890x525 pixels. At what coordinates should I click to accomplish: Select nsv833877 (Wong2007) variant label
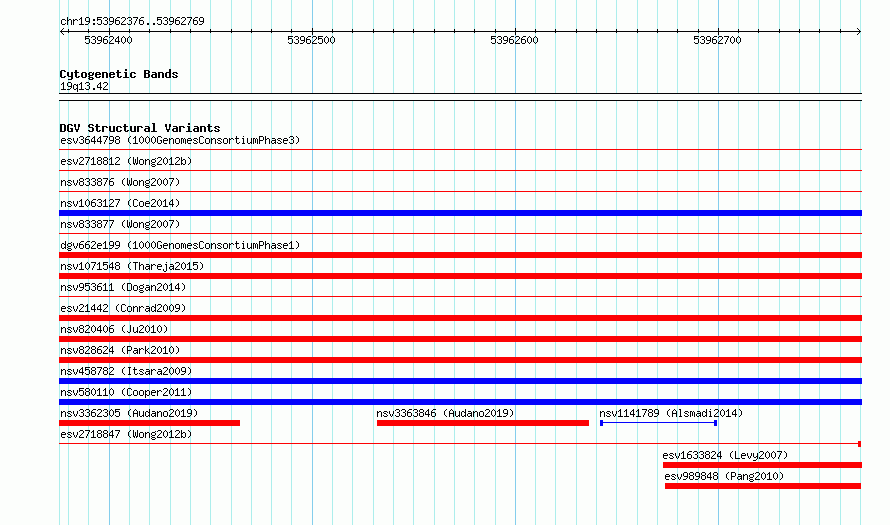(120, 224)
